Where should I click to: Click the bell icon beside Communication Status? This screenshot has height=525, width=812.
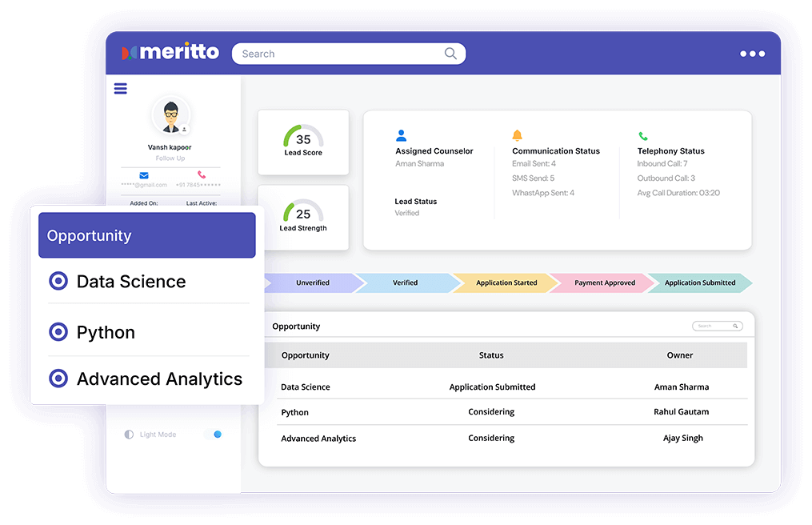(x=516, y=136)
